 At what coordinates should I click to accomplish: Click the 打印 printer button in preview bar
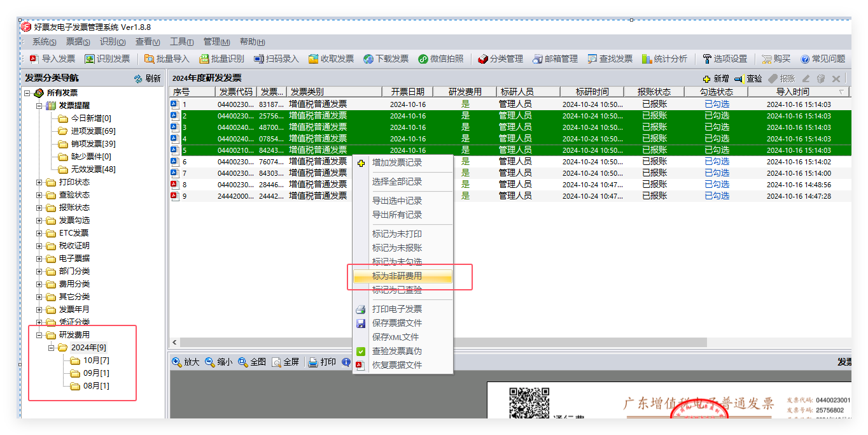322,362
